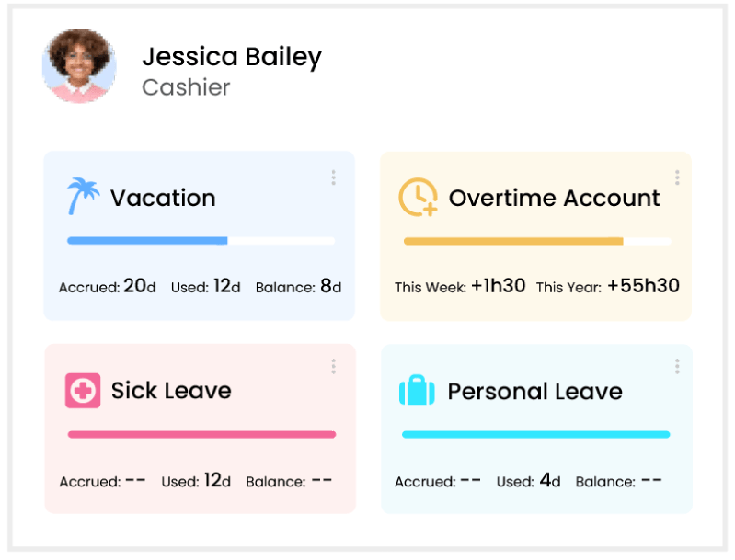
Task: Click the Sick Leave medical cross icon
Action: click(83, 390)
